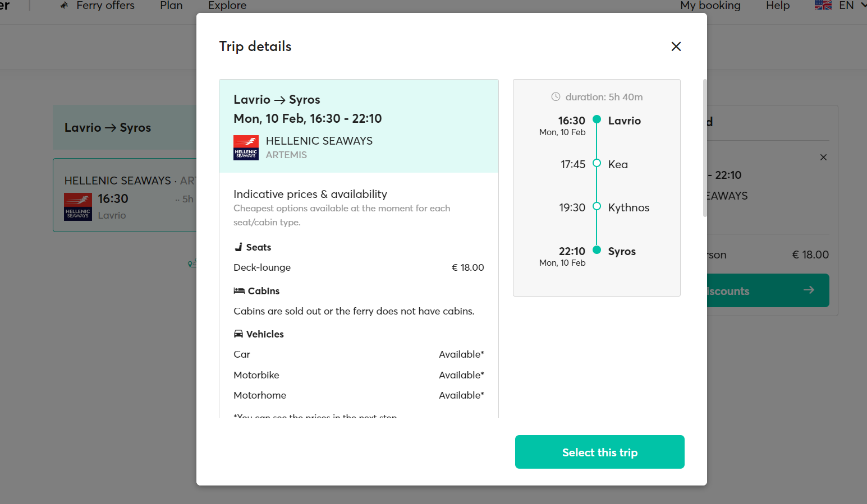The height and width of the screenshot is (504, 867).
Task: Click the UK flag language icon
Action: (823, 6)
